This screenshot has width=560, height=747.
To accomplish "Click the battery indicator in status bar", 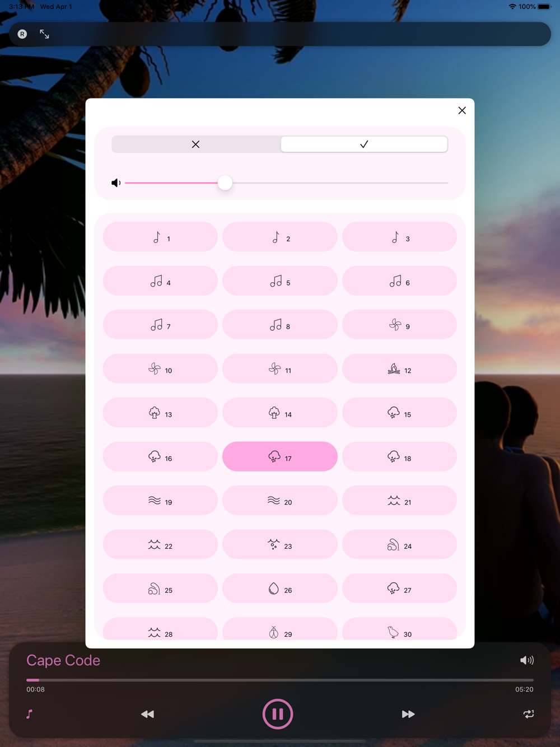I will click(x=545, y=7).
